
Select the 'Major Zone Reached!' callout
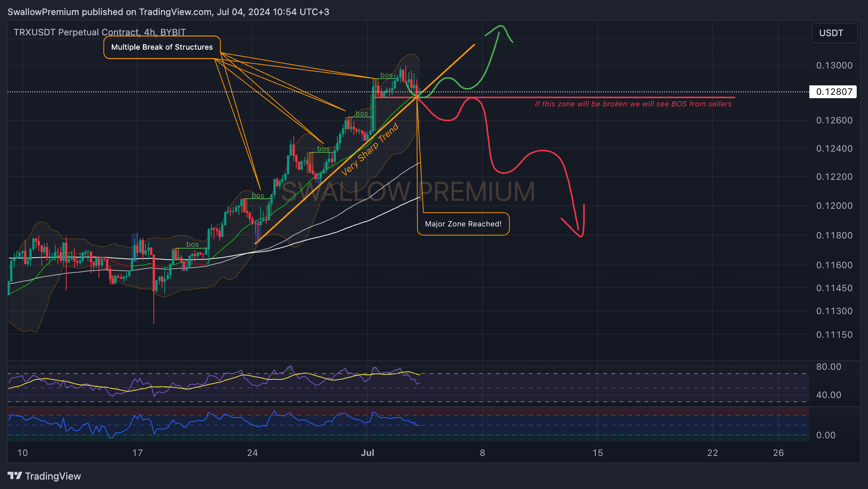point(463,224)
